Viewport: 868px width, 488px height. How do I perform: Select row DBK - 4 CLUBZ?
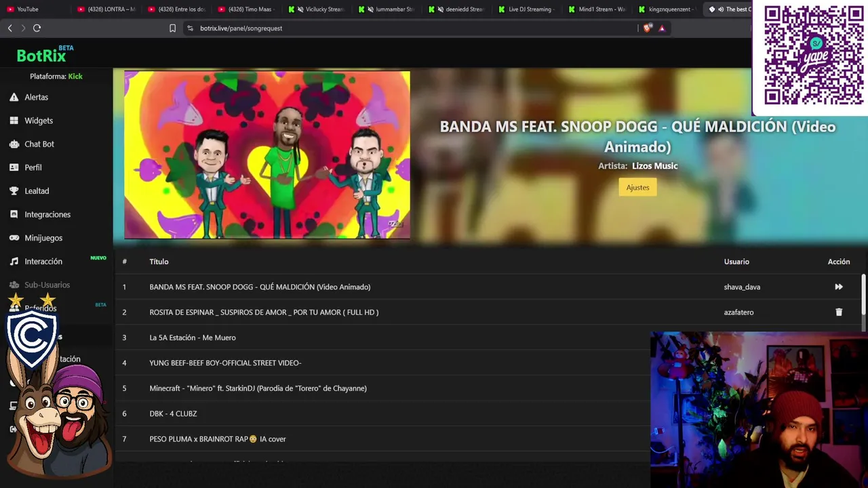point(383,413)
